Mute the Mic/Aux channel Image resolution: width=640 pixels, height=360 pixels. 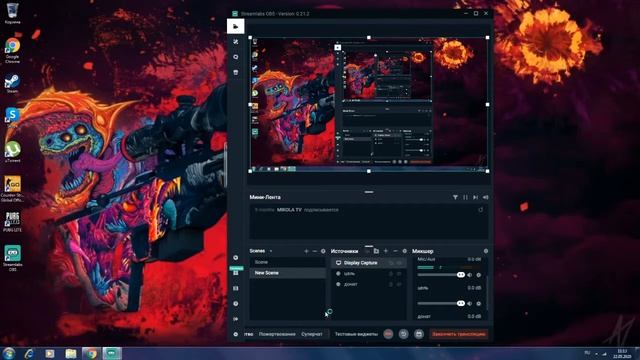tap(470, 275)
